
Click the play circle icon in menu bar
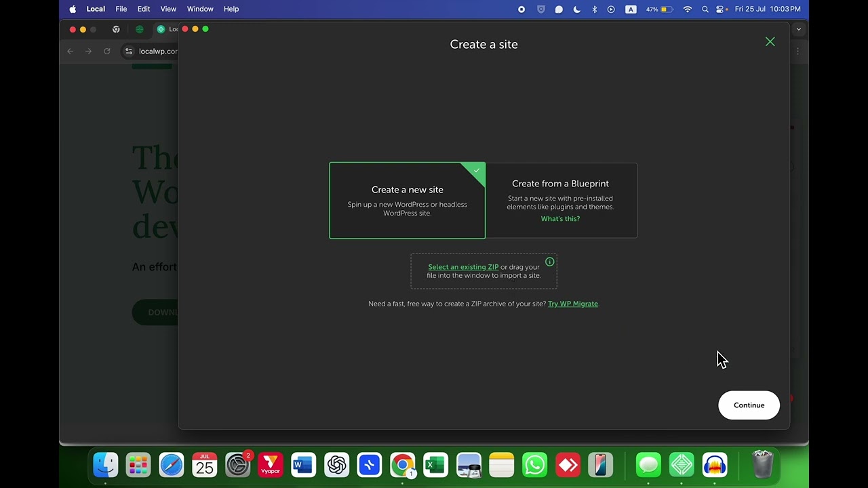pyautogui.click(x=611, y=9)
